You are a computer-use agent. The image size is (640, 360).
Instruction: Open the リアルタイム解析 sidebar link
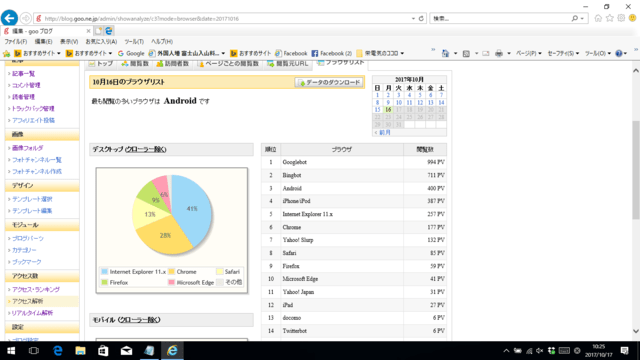point(32,313)
